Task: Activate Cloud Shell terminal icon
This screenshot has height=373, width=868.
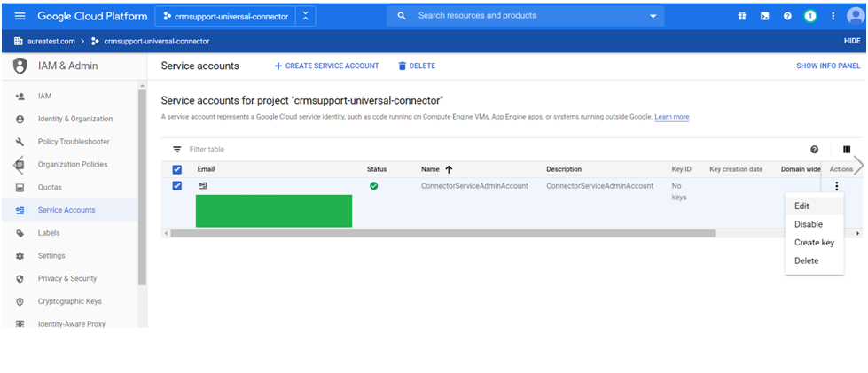Action: pos(764,16)
